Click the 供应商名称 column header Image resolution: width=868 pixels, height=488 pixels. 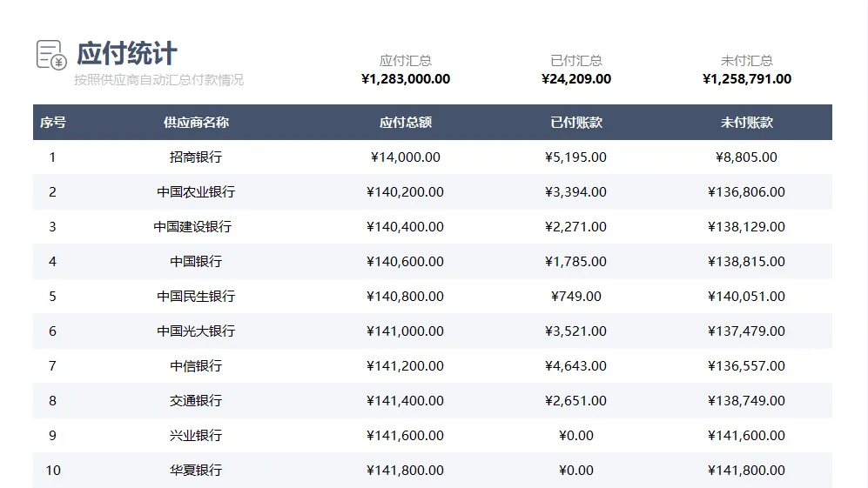tap(196, 123)
